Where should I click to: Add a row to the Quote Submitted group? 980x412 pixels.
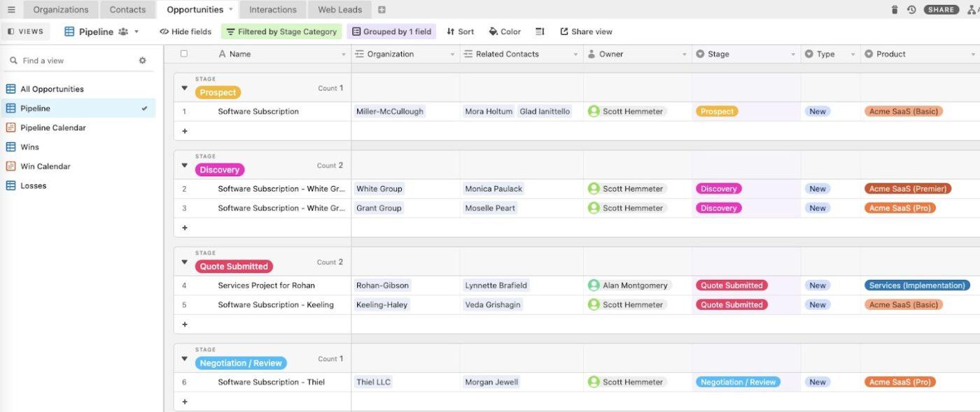[185, 324]
